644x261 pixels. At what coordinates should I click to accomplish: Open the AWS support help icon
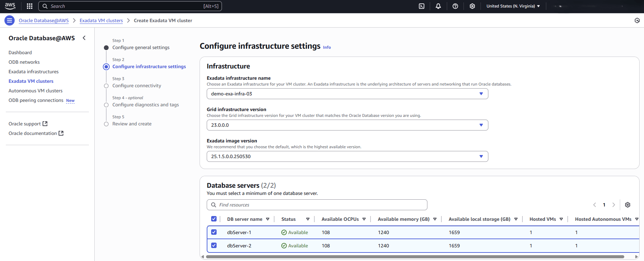pos(455,6)
